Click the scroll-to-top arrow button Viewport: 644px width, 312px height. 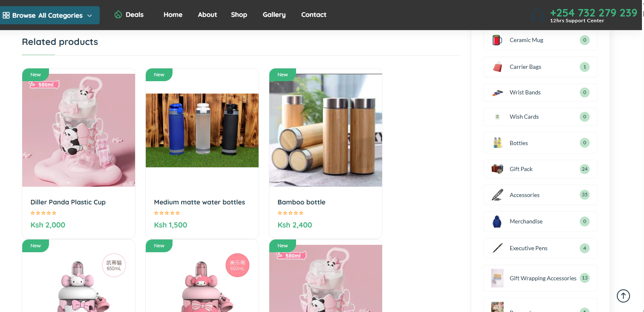point(623,296)
